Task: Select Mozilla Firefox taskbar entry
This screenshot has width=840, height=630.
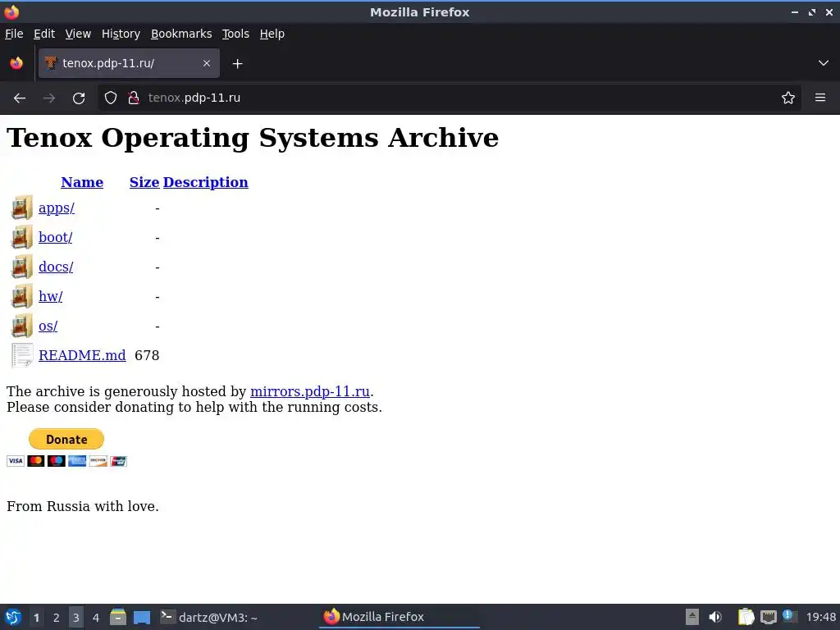Action: tap(399, 617)
